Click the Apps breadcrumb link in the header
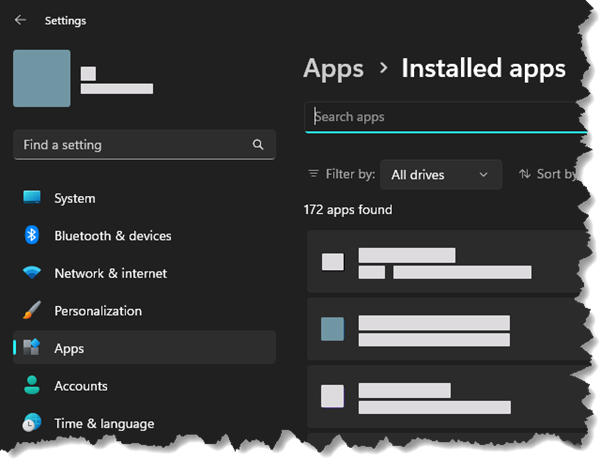This screenshot has width=600, height=459. click(x=333, y=69)
